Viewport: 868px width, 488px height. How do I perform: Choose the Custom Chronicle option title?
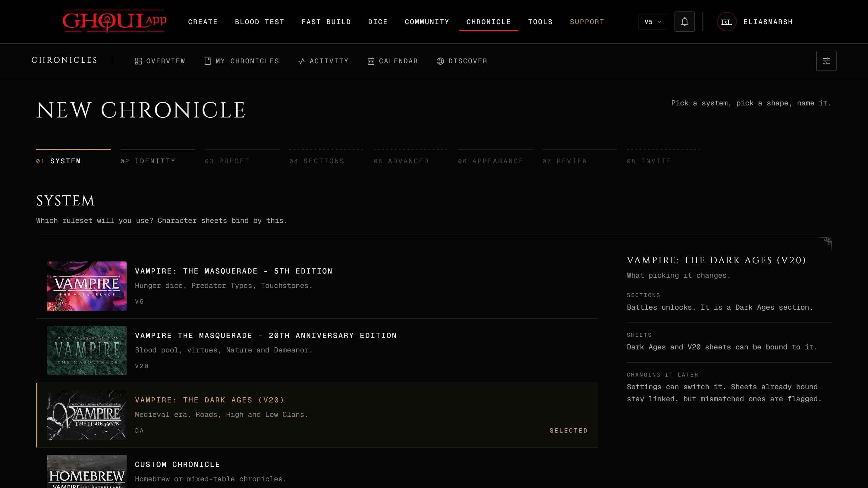coord(177,465)
